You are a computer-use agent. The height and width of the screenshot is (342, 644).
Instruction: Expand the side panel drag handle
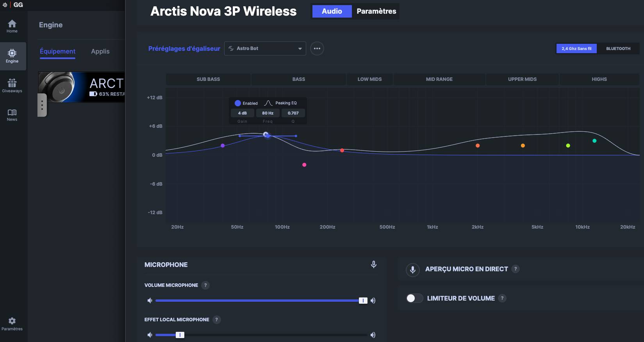tap(42, 105)
